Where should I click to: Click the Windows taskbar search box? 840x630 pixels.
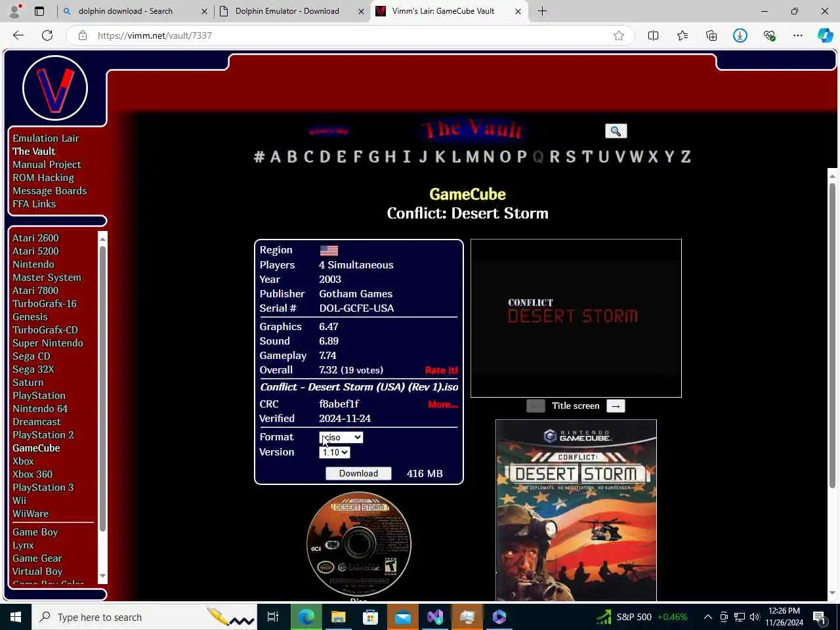pos(144,617)
